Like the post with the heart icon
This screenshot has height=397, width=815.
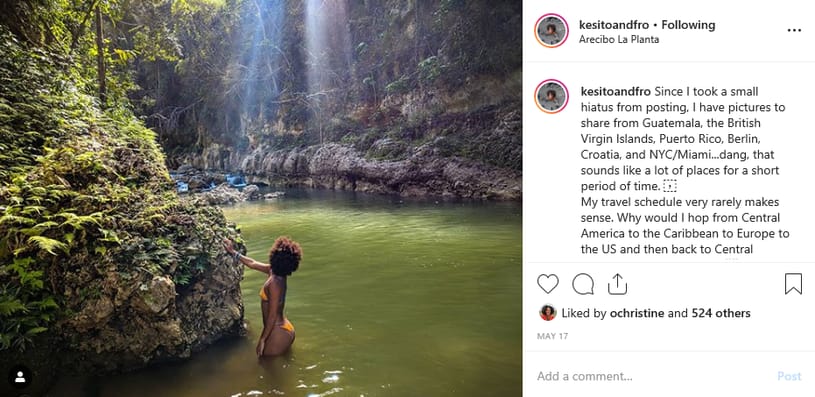[x=547, y=284]
